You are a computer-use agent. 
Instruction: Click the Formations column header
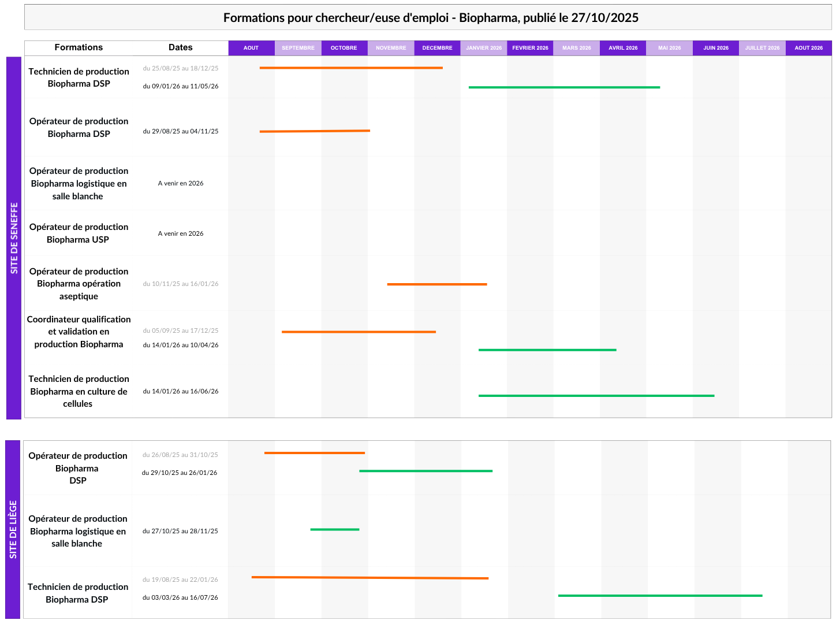(x=79, y=47)
